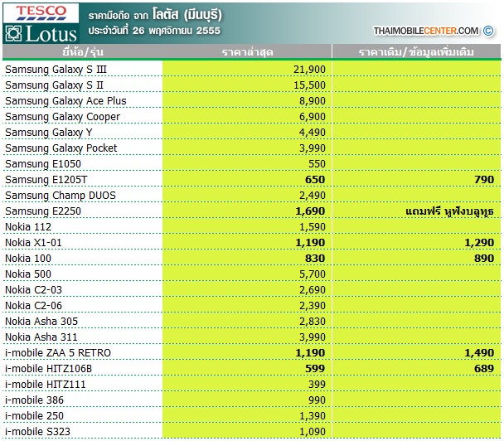Screen dimensions: 504x441
Task: Click Samsung Galaxy Cooper
Action: [63, 116]
